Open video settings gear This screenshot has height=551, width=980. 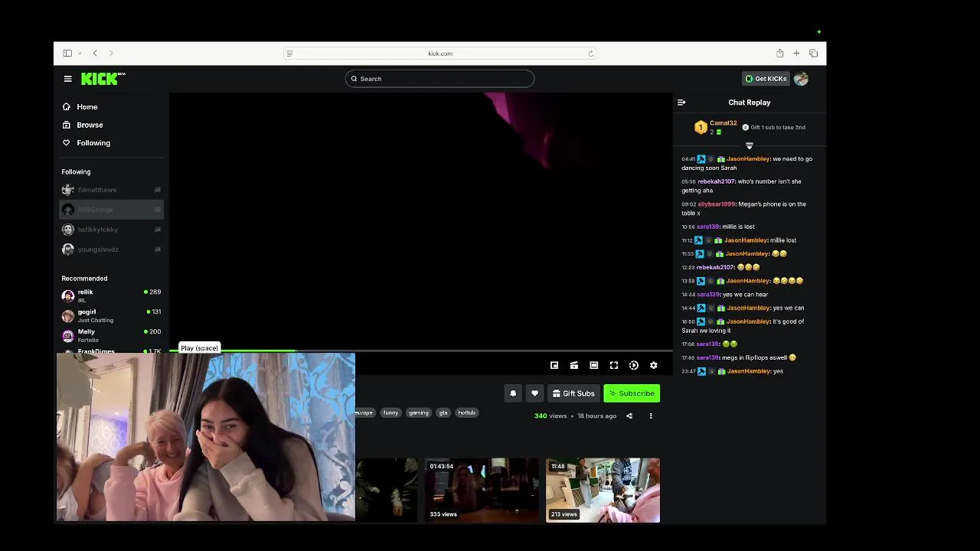(654, 366)
